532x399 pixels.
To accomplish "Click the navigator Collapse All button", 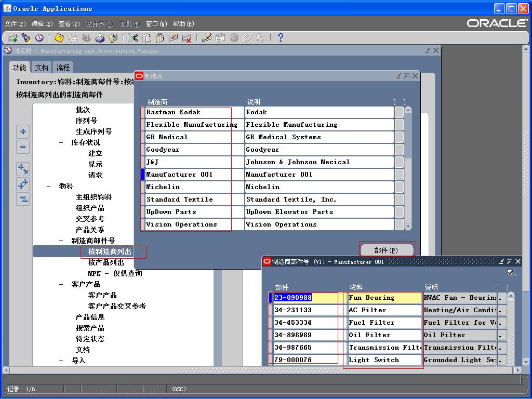I will (x=23, y=199).
